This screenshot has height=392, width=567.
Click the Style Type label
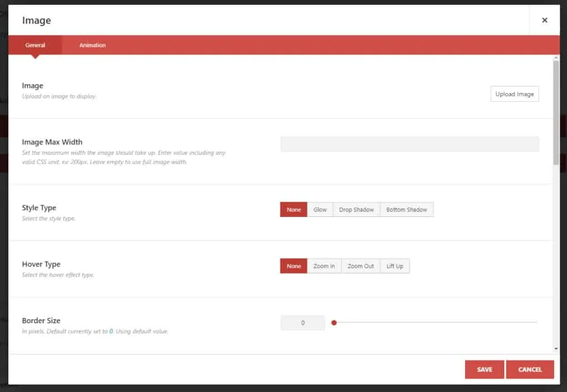click(x=39, y=208)
